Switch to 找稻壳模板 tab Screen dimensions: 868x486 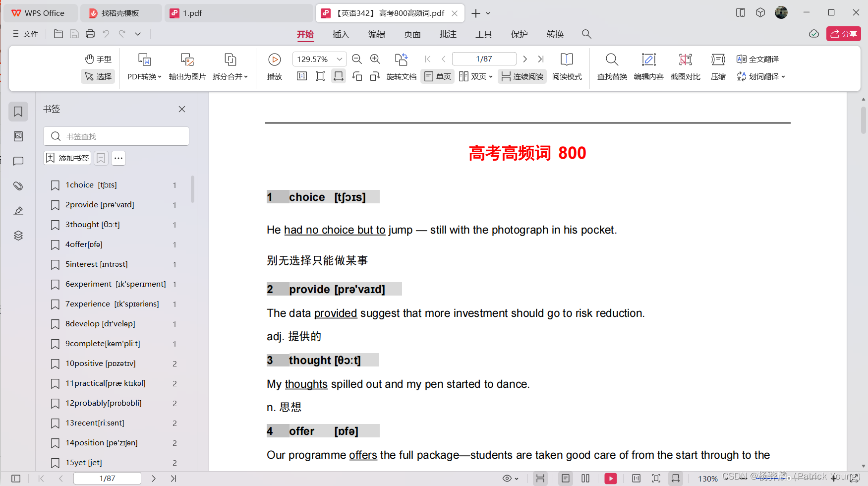(121, 13)
